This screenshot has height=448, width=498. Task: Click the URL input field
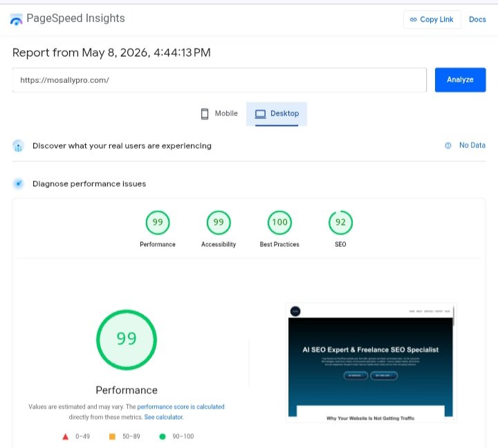[219, 80]
